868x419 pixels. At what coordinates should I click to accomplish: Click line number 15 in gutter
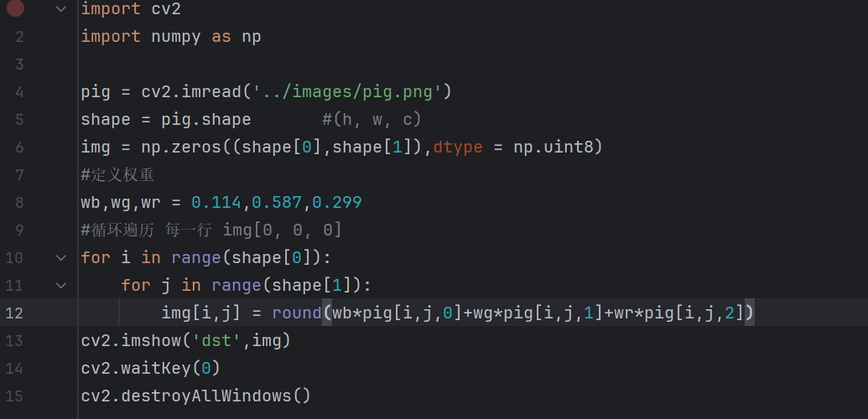pyautogui.click(x=14, y=396)
